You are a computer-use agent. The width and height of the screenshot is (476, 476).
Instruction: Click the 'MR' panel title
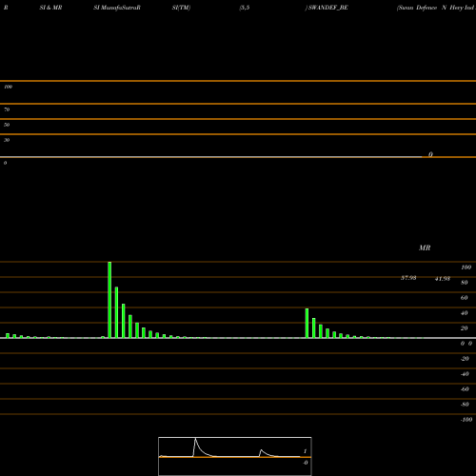pyautogui.click(x=425, y=248)
